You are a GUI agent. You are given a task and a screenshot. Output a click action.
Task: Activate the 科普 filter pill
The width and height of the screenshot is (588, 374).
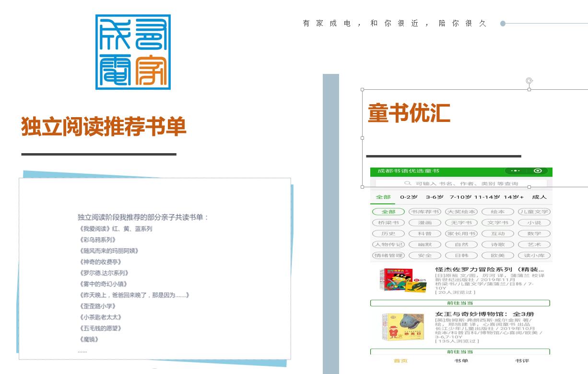(424, 234)
